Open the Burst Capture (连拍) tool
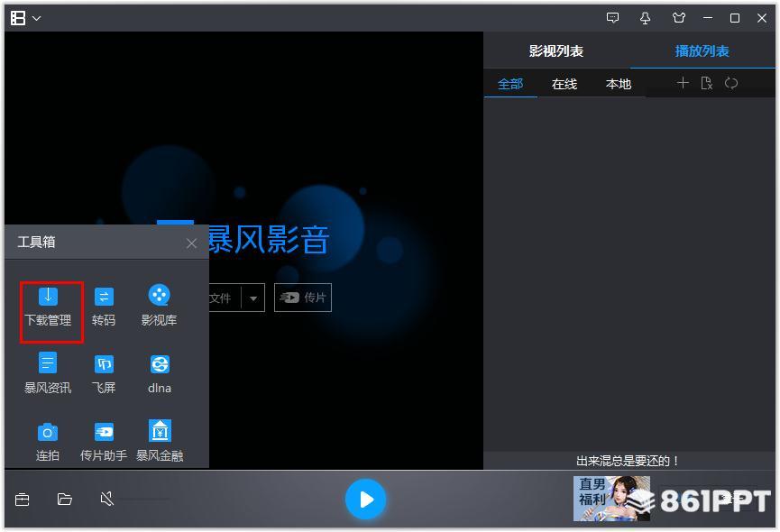Viewport: 780px width, 532px height. pyautogui.click(x=48, y=442)
